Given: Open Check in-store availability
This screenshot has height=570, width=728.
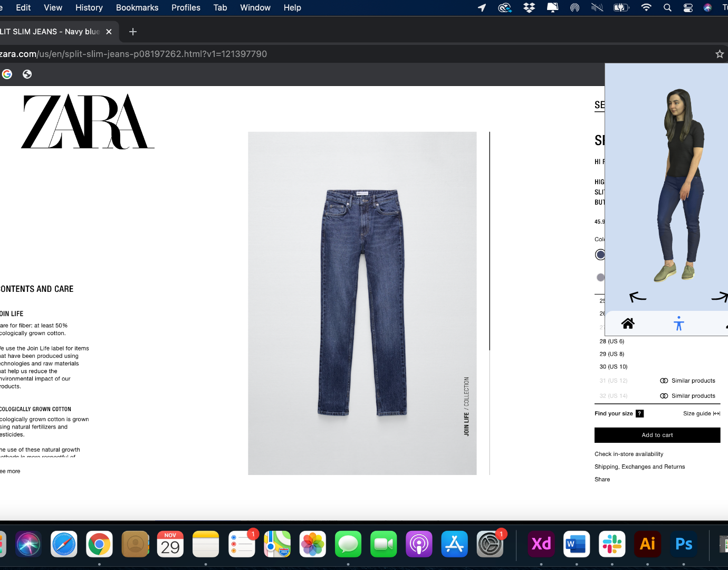Looking at the screenshot, I should pyautogui.click(x=629, y=454).
